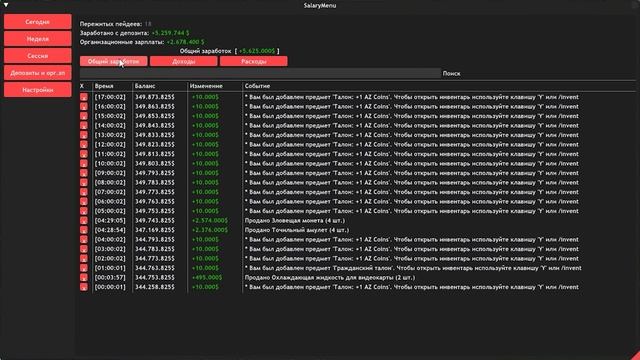Delete the entry at 13:00:02

coord(84,135)
